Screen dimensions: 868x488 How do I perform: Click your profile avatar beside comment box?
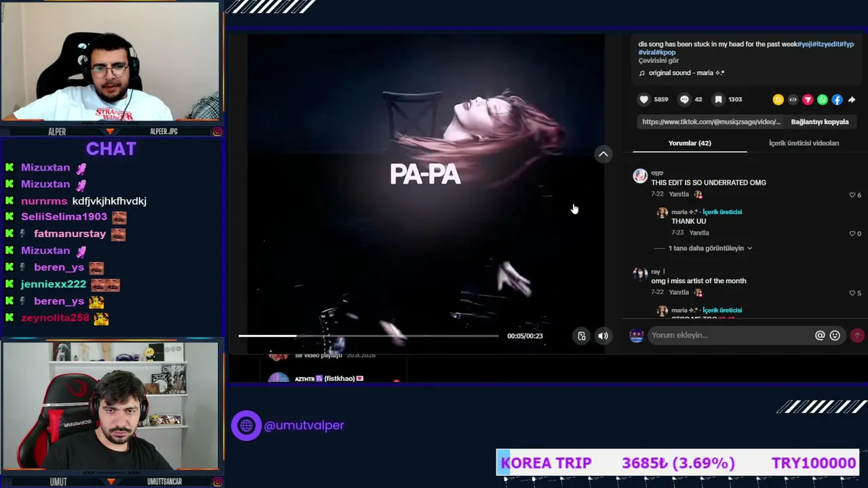636,335
